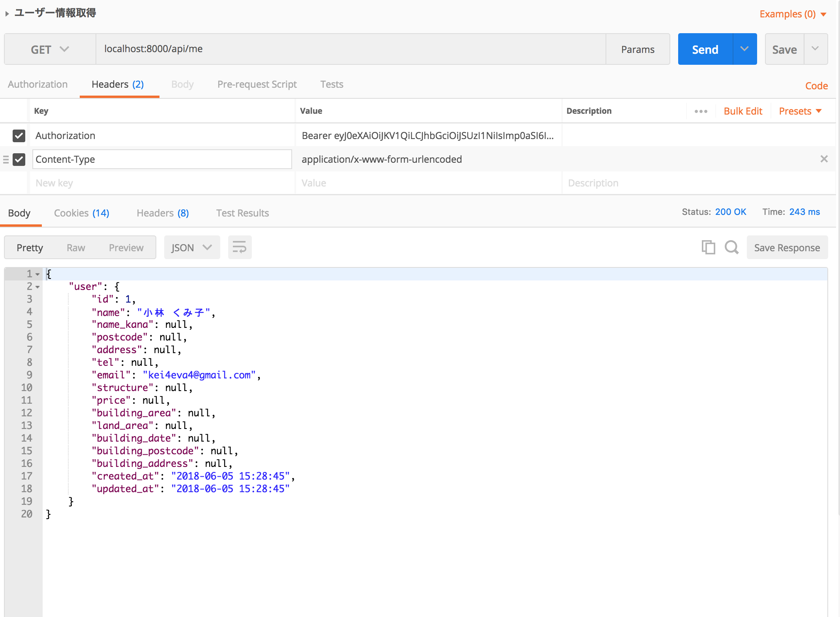The image size is (840, 617).
Task: Open the Send button dropdown arrow
Action: click(x=744, y=49)
